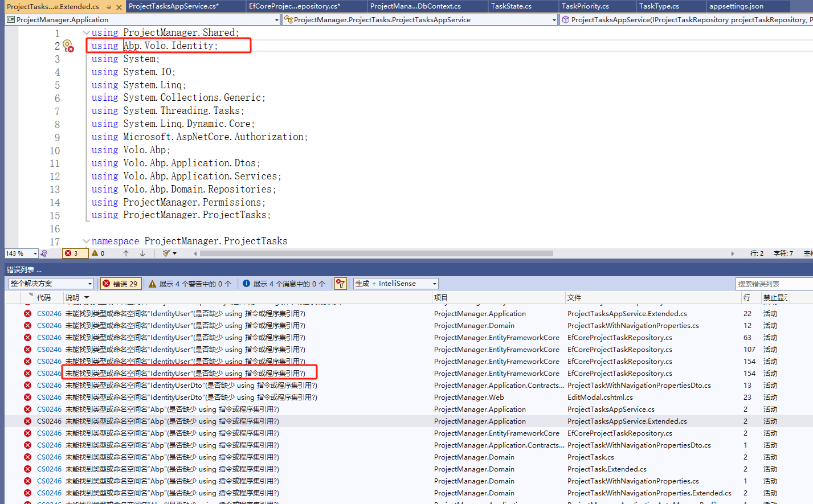Toggle the messages filter in error list

point(284,284)
